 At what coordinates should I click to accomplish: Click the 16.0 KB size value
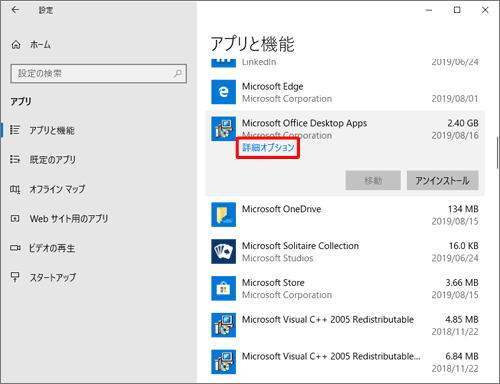463,246
